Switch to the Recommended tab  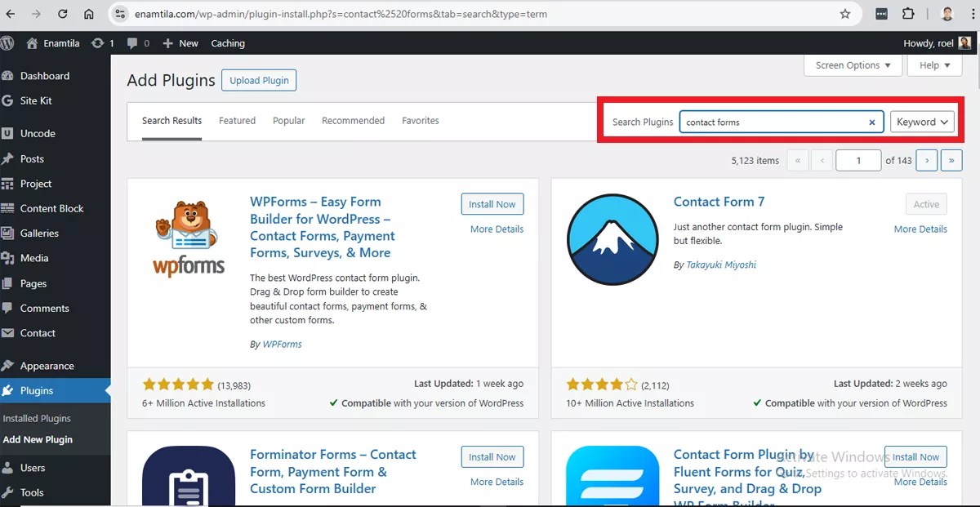[353, 121]
